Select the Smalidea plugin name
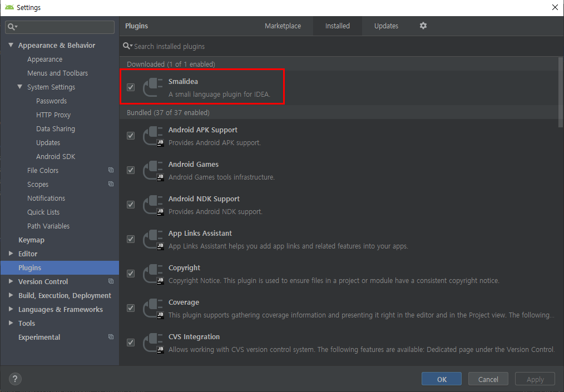Image resolution: width=564 pixels, height=392 pixels. (183, 81)
